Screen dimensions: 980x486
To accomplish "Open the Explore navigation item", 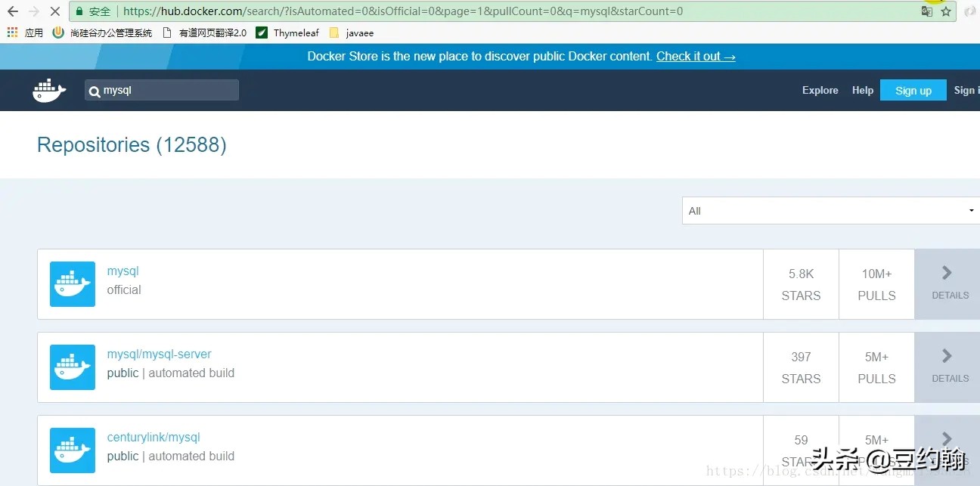I will click(x=820, y=90).
